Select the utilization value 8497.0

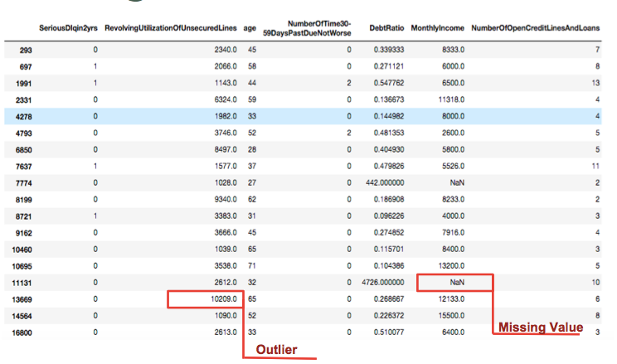tap(226, 149)
